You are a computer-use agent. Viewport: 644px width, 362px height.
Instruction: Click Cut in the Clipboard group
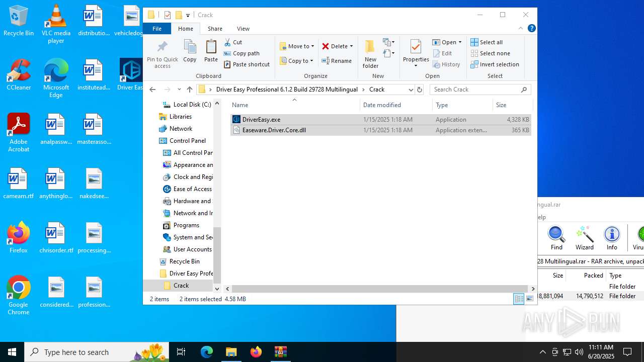[x=233, y=42]
